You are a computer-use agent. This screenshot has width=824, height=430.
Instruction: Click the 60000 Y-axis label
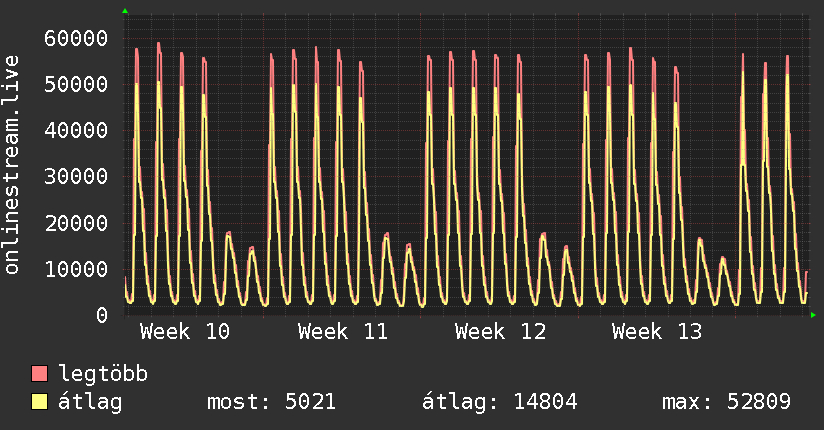(76, 39)
